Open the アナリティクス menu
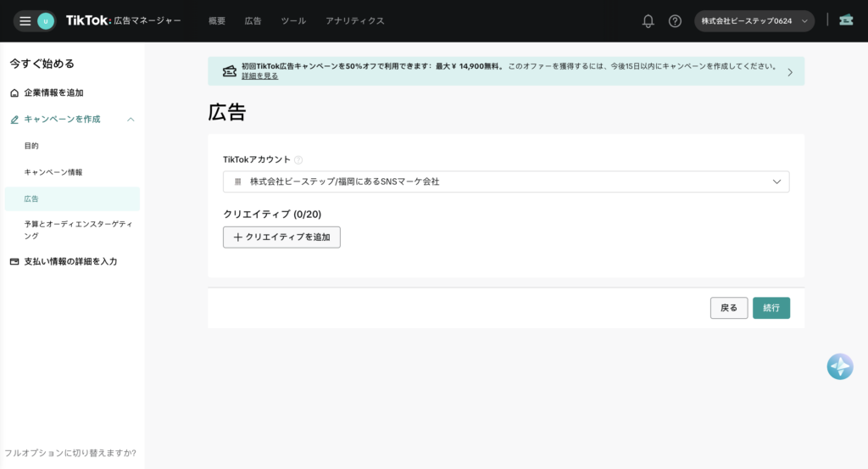868x469 pixels. coord(355,21)
